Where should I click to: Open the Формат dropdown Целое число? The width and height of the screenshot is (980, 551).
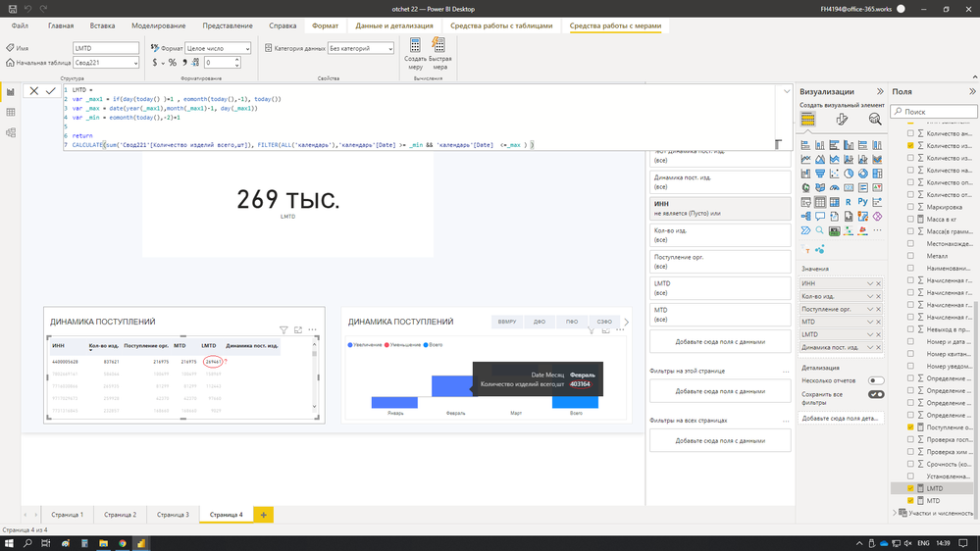[218, 48]
